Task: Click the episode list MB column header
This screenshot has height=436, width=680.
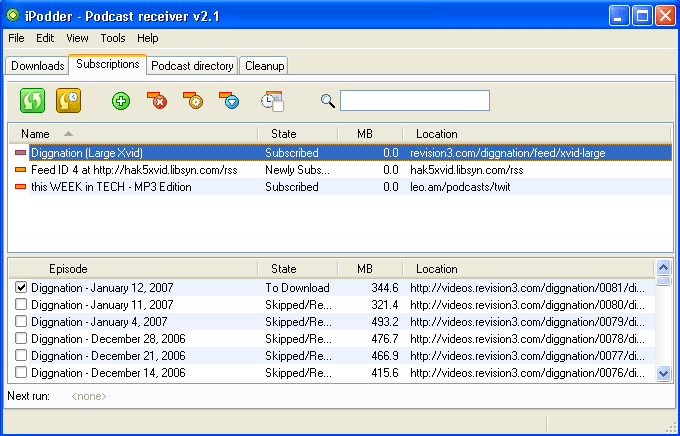Action: [370, 269]
